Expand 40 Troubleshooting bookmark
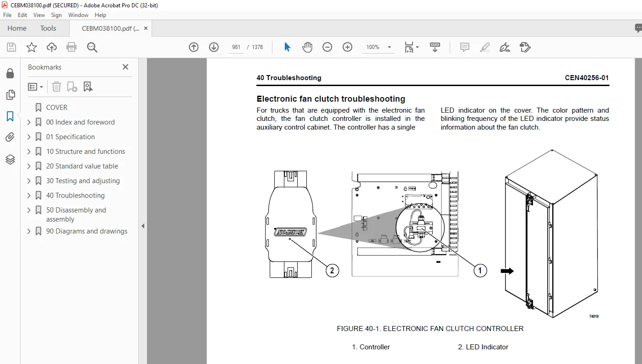This screenshot has height=364, width=642. click(29, 196)
